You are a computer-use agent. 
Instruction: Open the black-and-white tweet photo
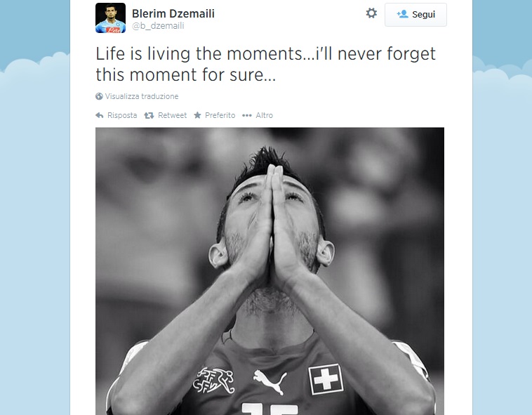(270, 271)
